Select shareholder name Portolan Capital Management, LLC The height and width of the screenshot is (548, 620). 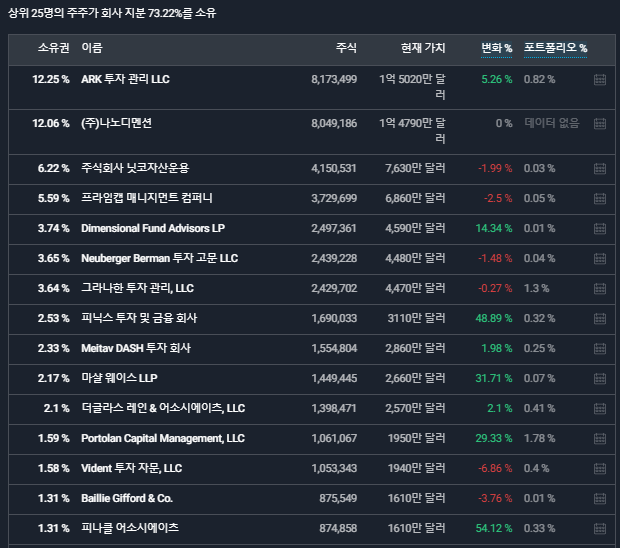point(163,438)
